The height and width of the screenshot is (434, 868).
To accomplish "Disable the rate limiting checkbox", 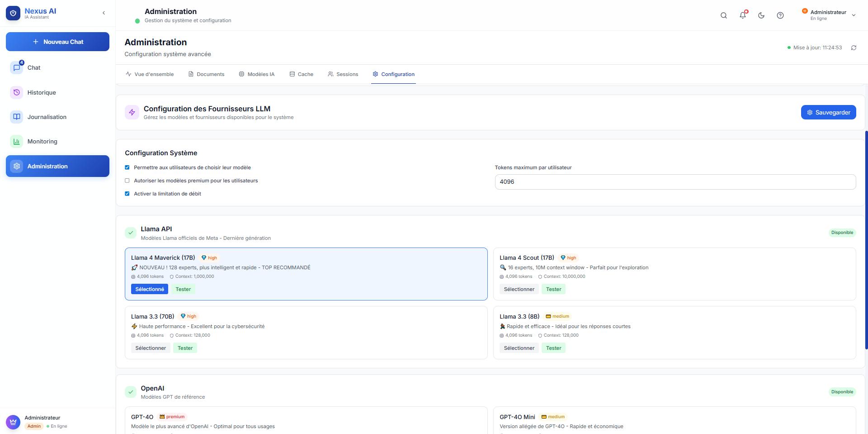I will [127, 194].
